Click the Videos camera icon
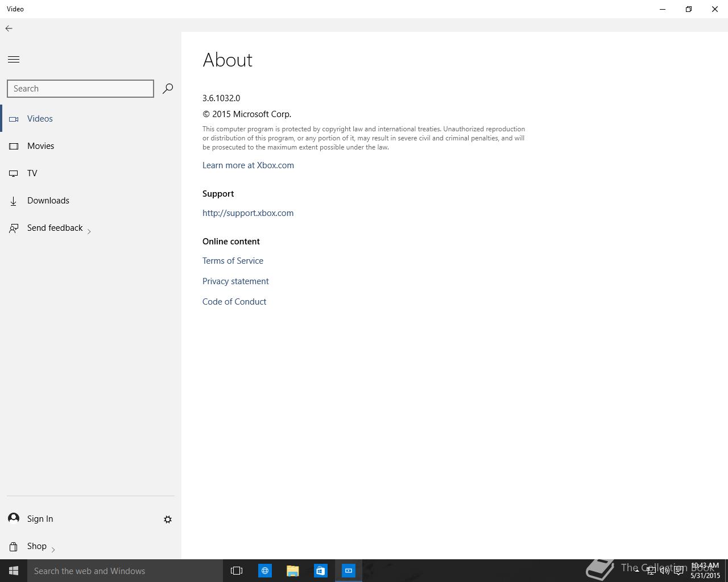This screenshot has height=582, width=728. click(x=14, y=119)
